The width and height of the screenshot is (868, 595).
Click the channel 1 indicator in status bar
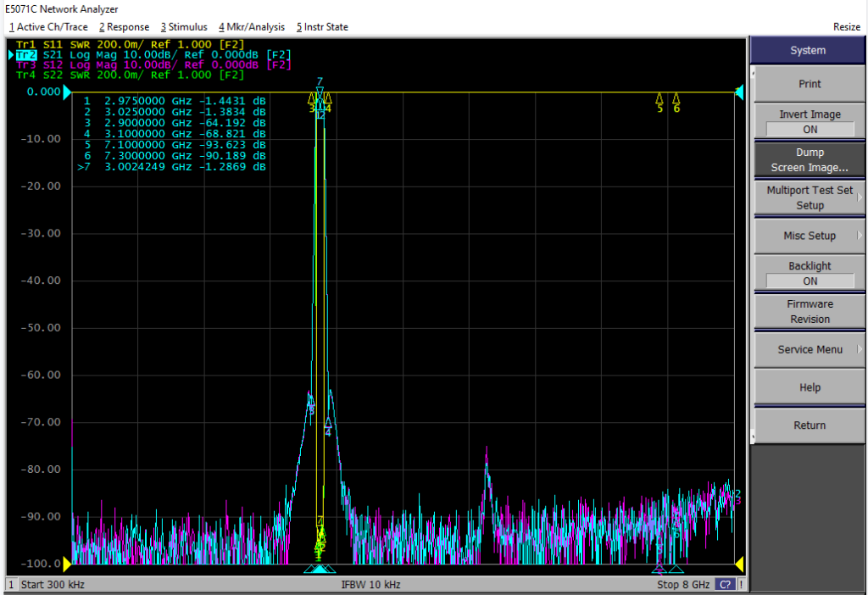pyautogui.click(x=11, y=585)
